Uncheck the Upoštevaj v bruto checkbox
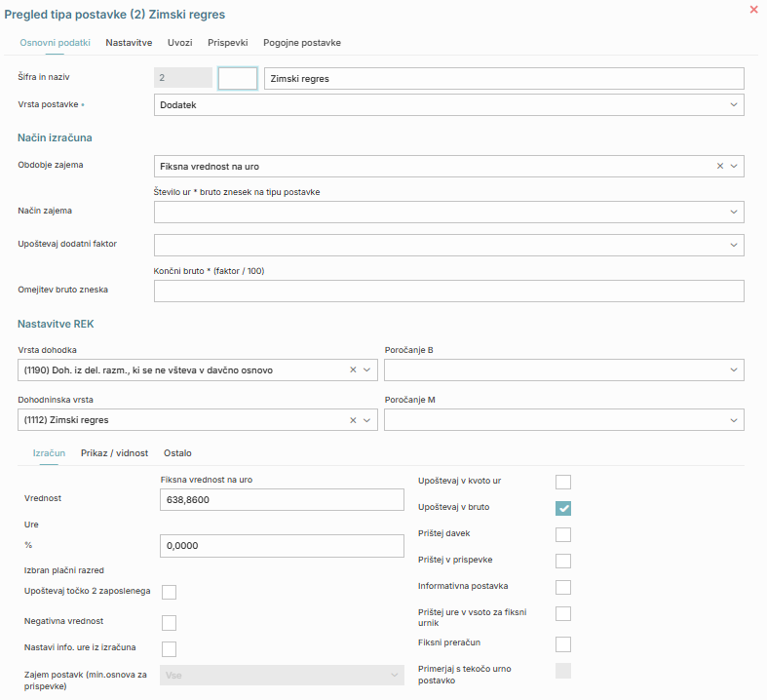The height and width of the screenshot is (700, 767). click(x=562, y=508)
